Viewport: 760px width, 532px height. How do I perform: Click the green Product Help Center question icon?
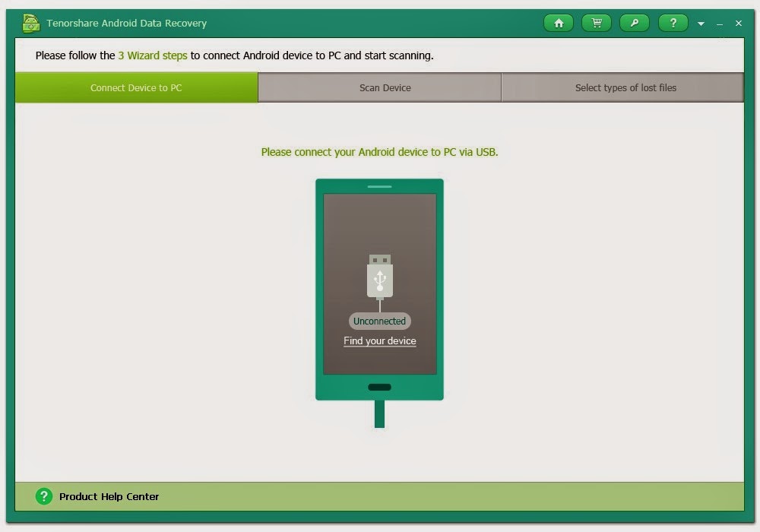[43, 496]
